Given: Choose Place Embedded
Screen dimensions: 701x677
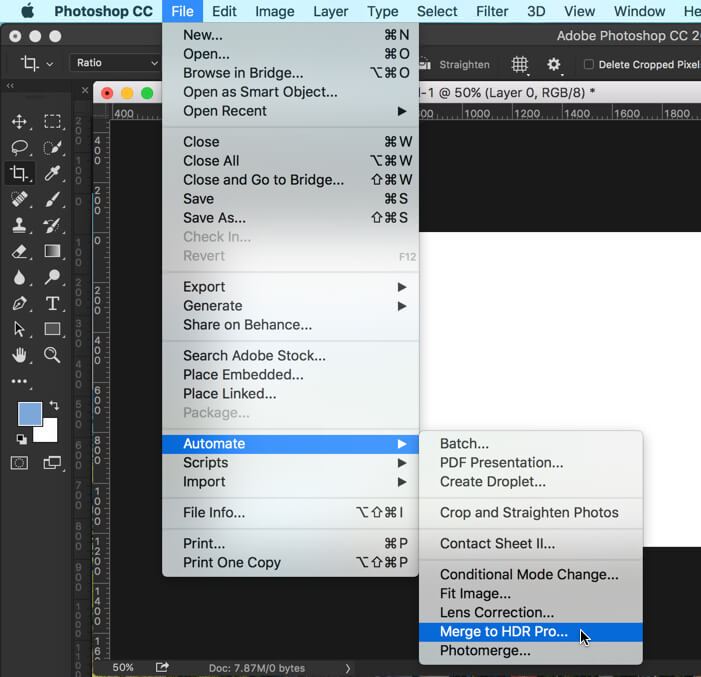Looking at the screenshot, I should [x=290, y=375].
